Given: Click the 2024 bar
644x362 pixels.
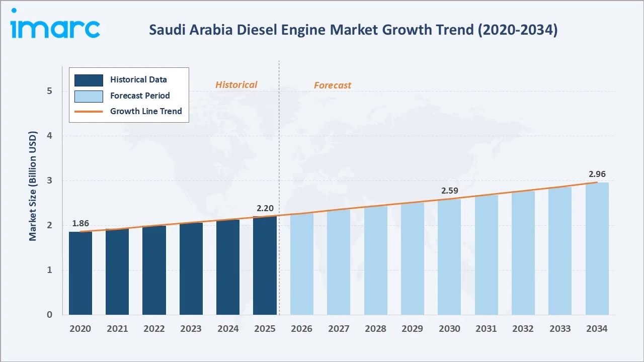Looking at the screenshot, I should click(x=228, y=267).
